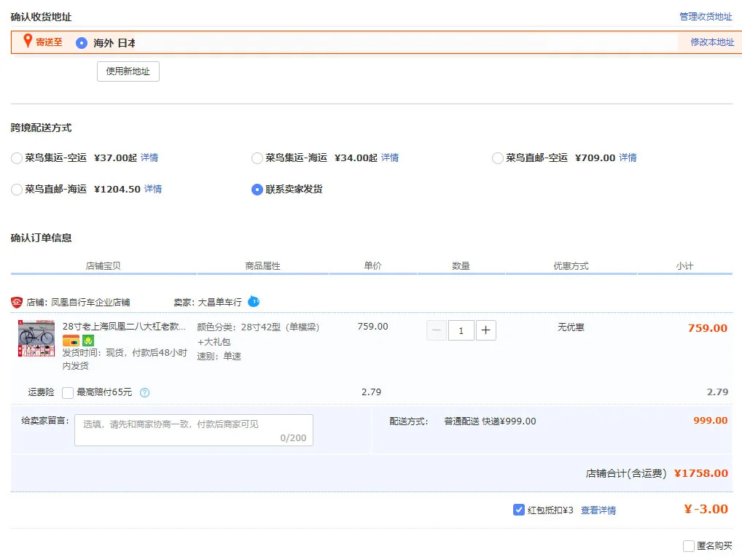
Task: Choose 菜鸟直邮-海运 delivery method
Action: pyautogui.click(x=17, y=189)
